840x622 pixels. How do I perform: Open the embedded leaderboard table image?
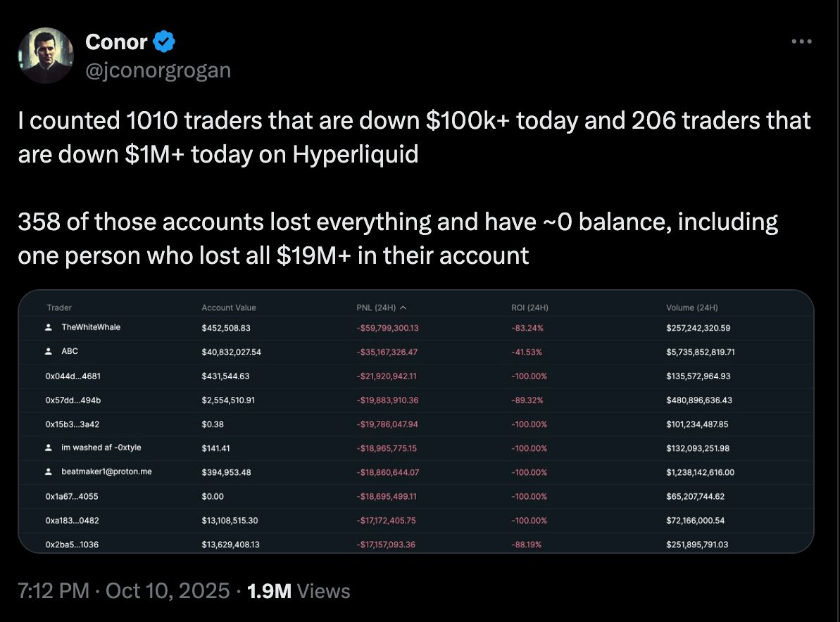tap(415, 422)
